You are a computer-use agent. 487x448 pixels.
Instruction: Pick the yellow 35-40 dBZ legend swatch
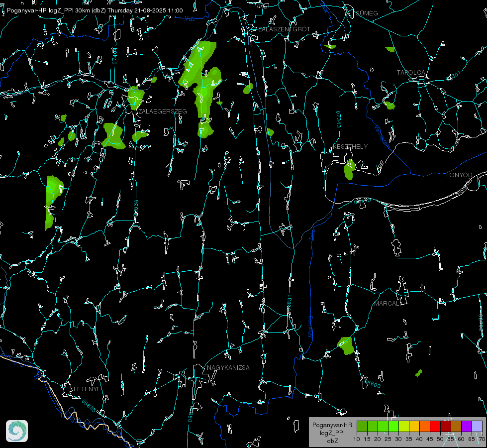(414, 426)
